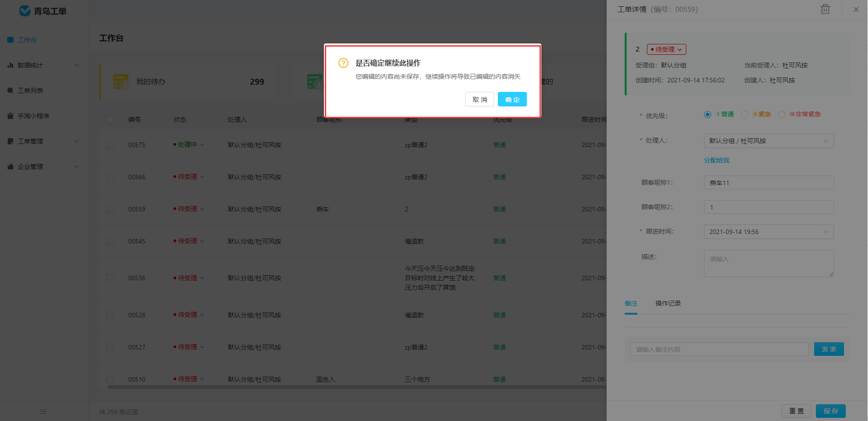Screen dimensions: 868x421
Task: Click 确定 in the confirmation dialog
Action: [x=512, y=100]
